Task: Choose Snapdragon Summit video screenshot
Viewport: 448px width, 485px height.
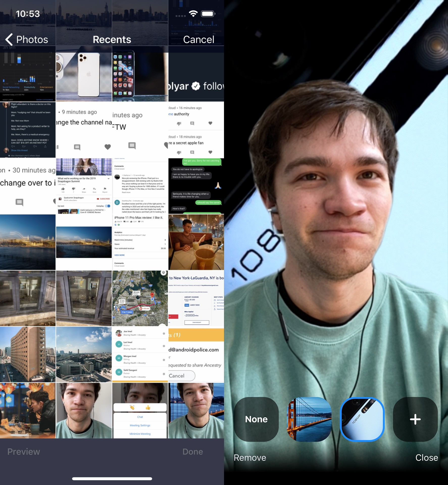Action: click(x=84, y=186)
